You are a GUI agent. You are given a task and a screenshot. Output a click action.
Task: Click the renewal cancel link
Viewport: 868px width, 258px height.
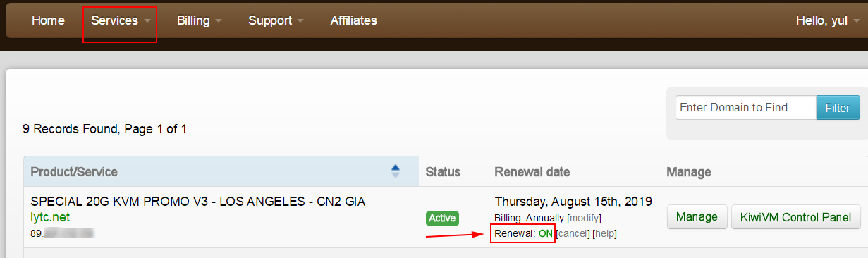click(573, 234)
